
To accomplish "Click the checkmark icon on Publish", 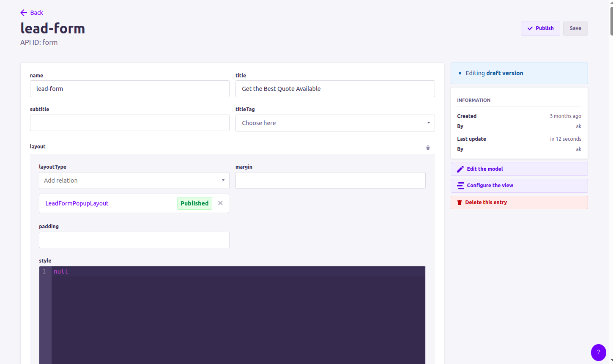I will coord(530,28).
